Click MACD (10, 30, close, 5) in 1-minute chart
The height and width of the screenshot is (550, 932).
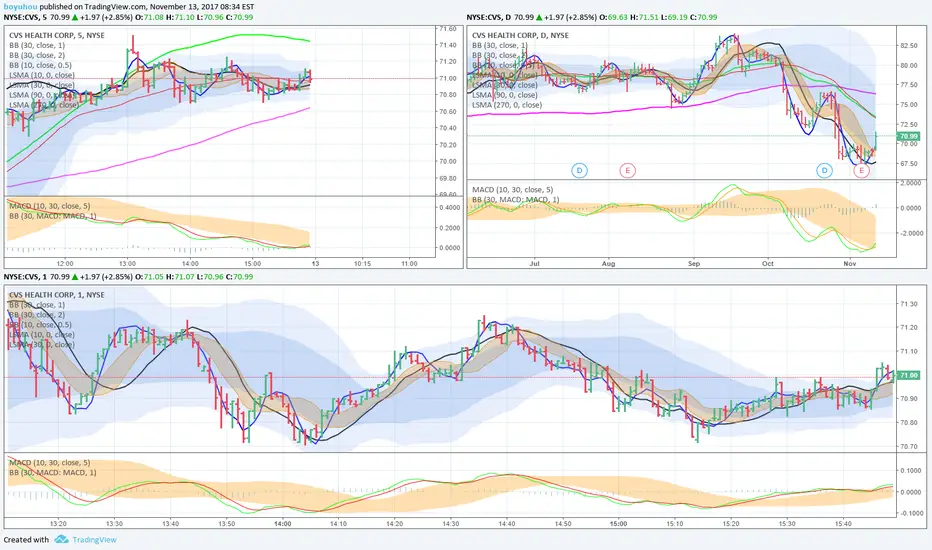coord(49,463)
